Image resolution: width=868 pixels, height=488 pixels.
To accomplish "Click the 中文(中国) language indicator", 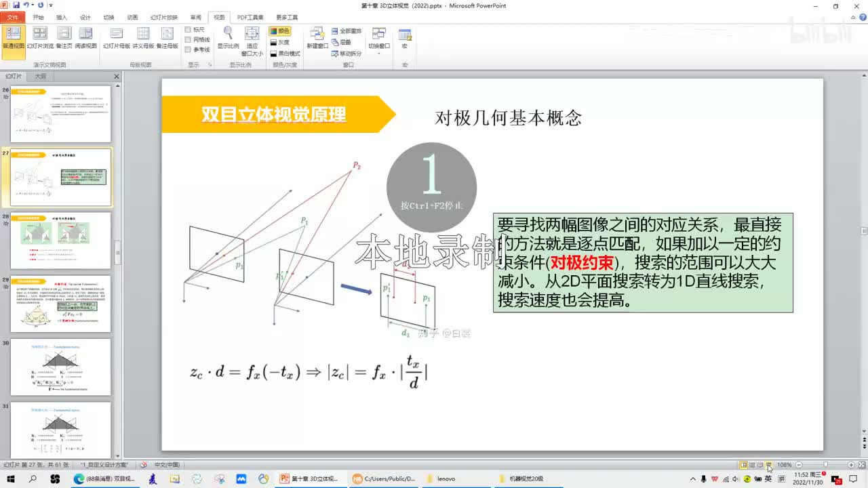I will point(167,465).
